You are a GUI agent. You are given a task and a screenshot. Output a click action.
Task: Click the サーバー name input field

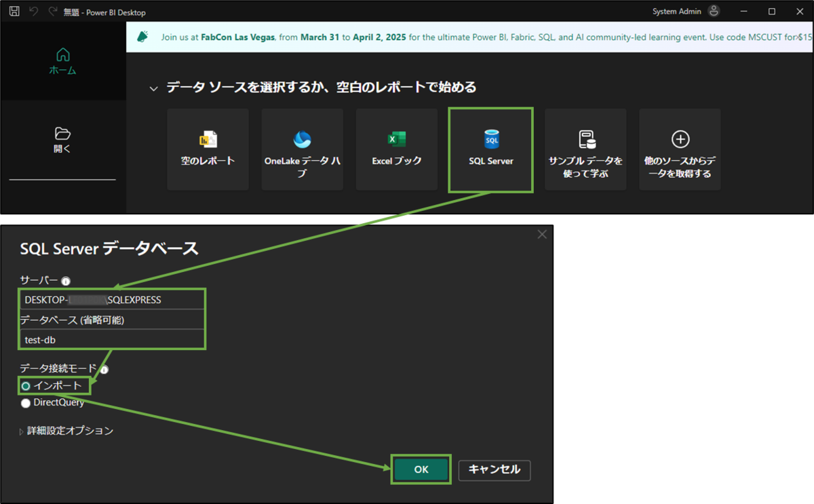tap(112, 300)
